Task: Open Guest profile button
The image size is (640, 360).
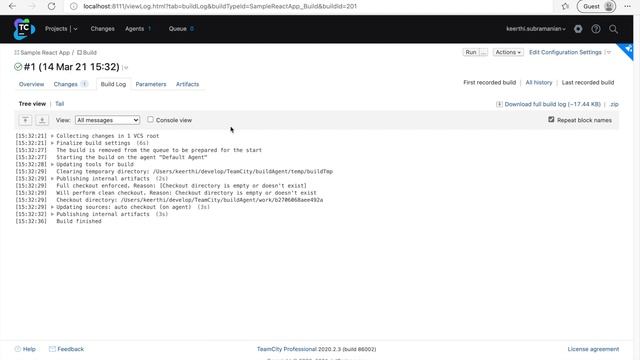Action: click(596, 6)
